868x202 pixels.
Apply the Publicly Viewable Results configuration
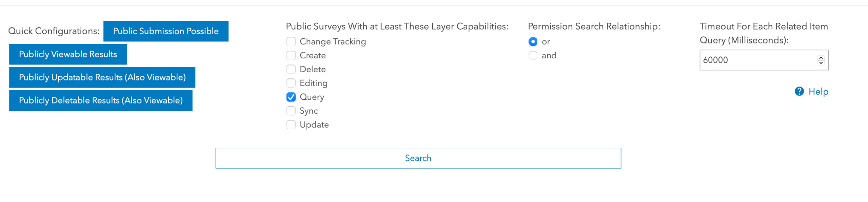tap(68, 54)
